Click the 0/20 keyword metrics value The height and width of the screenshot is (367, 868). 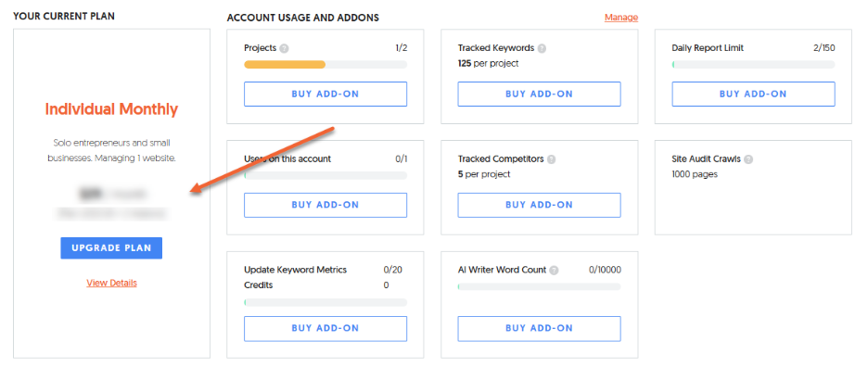click(x=392, y=270)
